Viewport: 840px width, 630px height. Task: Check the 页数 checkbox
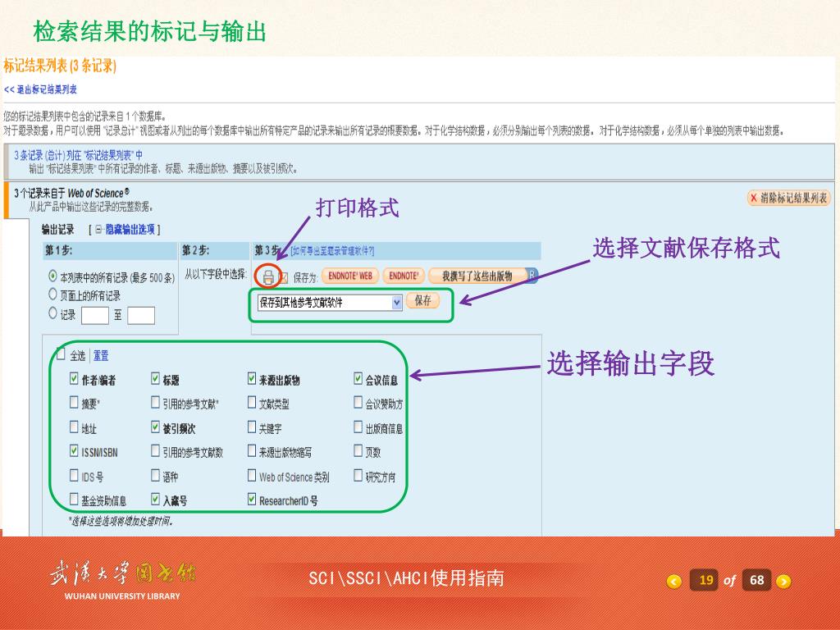coord(358,450)
